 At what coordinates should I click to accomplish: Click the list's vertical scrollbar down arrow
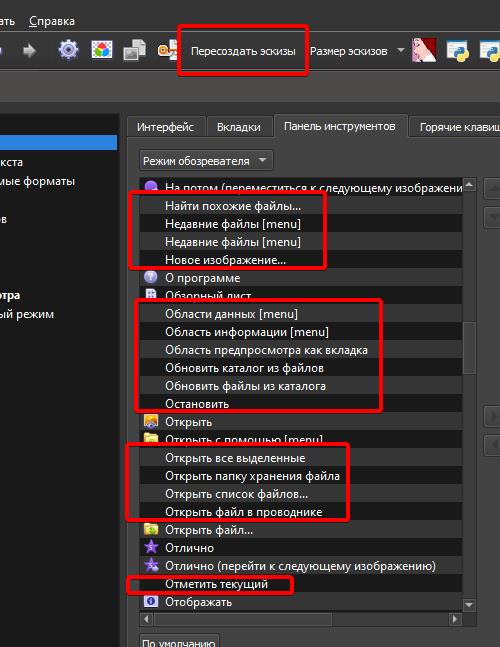pyautogui.click(x=469, y=605)
